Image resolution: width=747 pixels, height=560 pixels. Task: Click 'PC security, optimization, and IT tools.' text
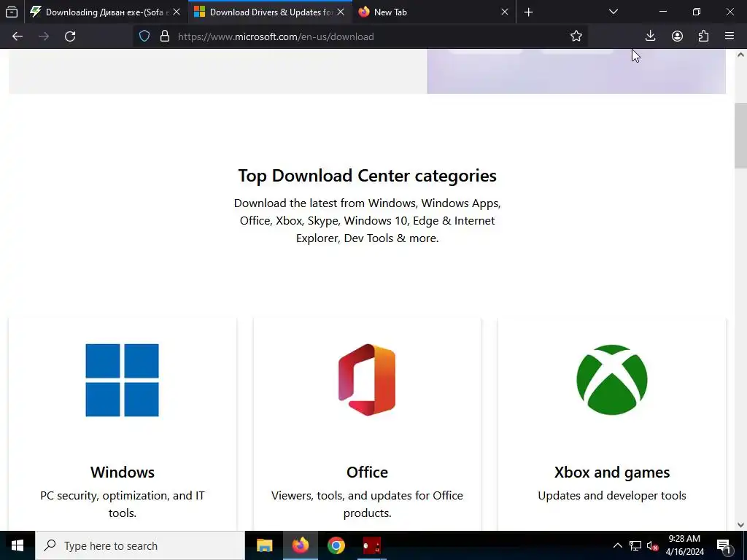pos(123,504)
